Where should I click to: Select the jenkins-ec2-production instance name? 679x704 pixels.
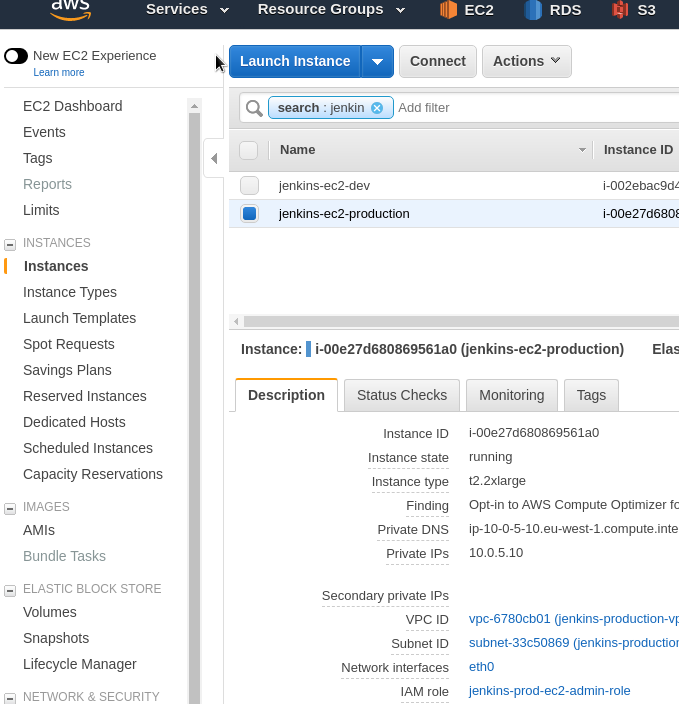(344, 214)
